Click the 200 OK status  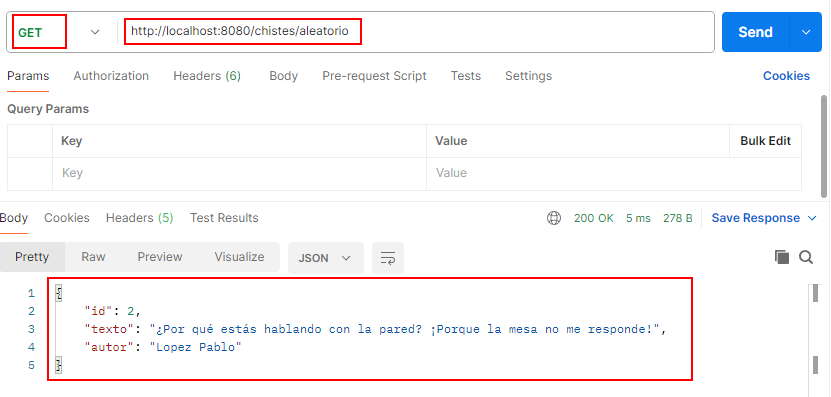click(594, 218)
